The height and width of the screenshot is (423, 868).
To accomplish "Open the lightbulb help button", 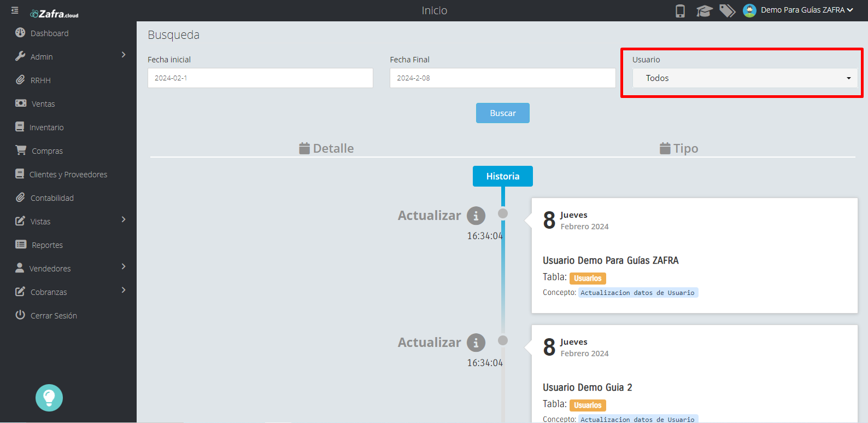I will (x=49, y=398).
